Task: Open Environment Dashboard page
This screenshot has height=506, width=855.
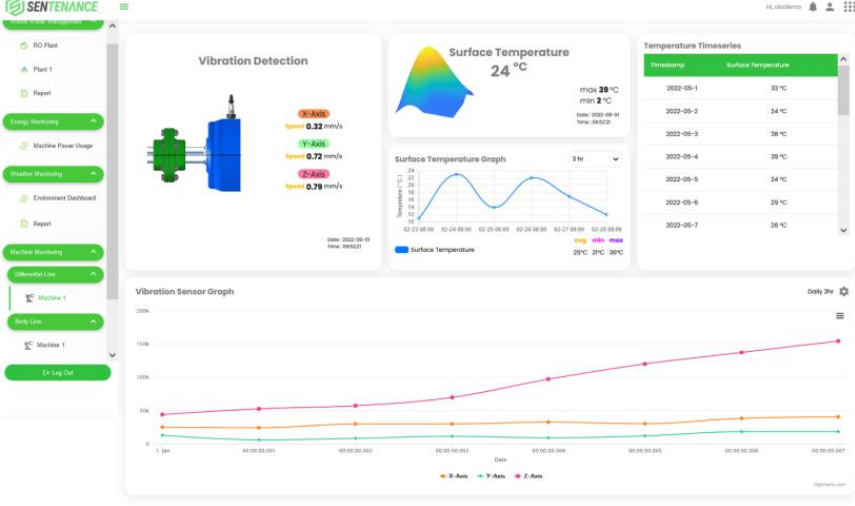Action: click(x=64, y=198)
